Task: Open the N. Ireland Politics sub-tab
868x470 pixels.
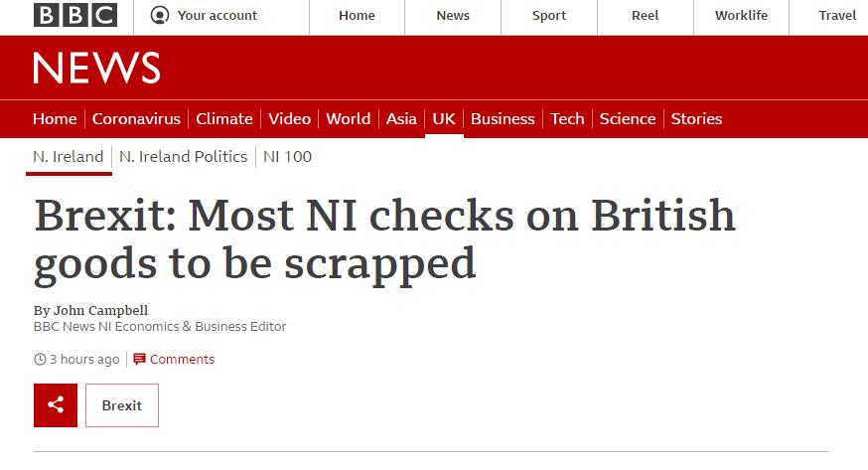Action: (183, 156)
